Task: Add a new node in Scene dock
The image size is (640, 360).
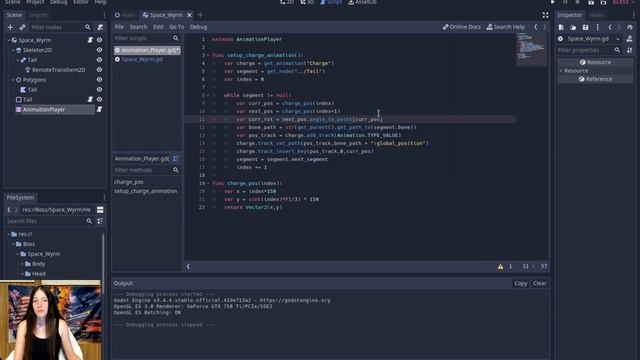Action: coord(10,27)
